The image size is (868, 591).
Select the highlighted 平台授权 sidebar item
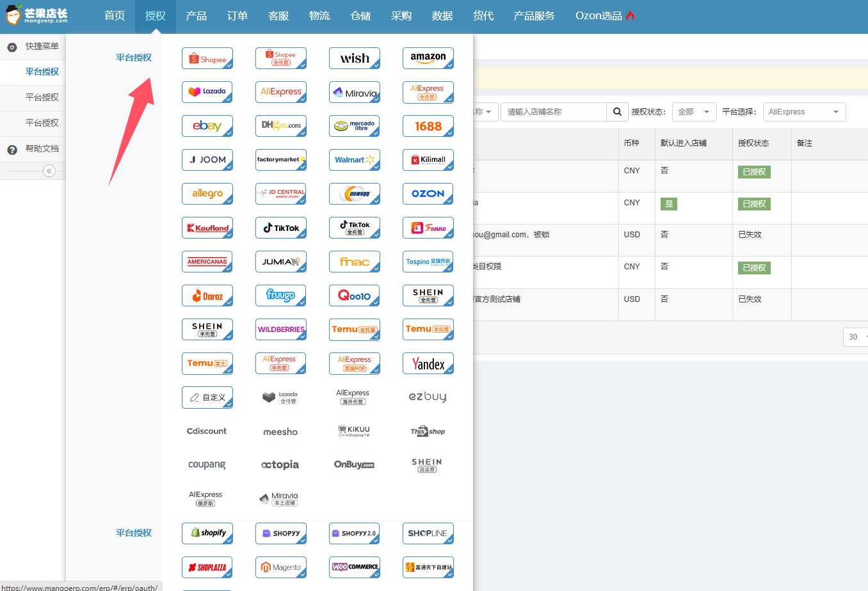pyautogui.click(x=33, y=72)
